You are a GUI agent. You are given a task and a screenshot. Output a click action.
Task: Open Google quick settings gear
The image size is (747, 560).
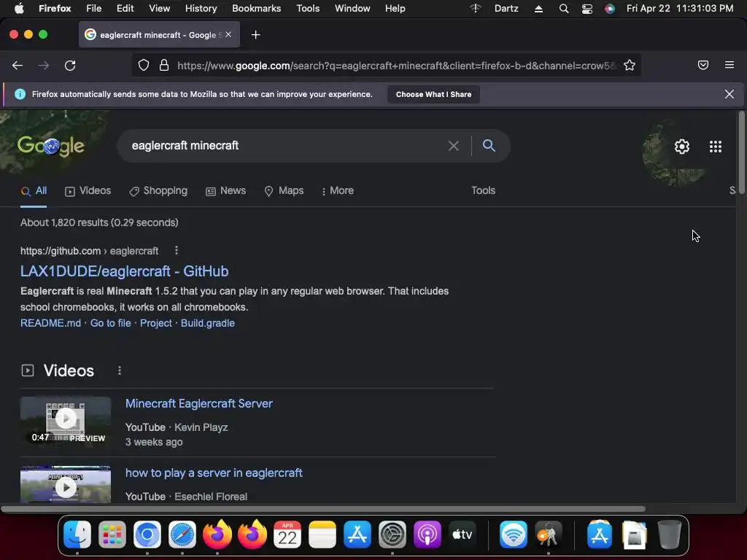[x=682, y=146]
